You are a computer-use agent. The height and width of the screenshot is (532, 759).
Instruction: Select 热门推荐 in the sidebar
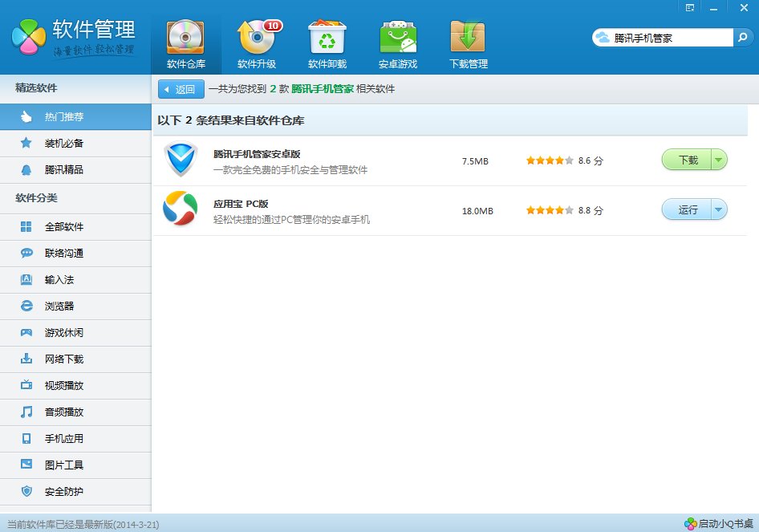[x=64, y=117]
